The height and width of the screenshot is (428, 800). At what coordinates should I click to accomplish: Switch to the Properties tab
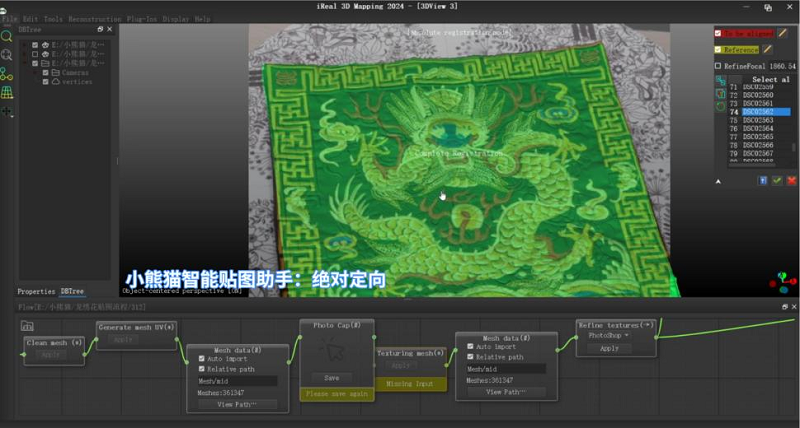click(x=36, y=292)
